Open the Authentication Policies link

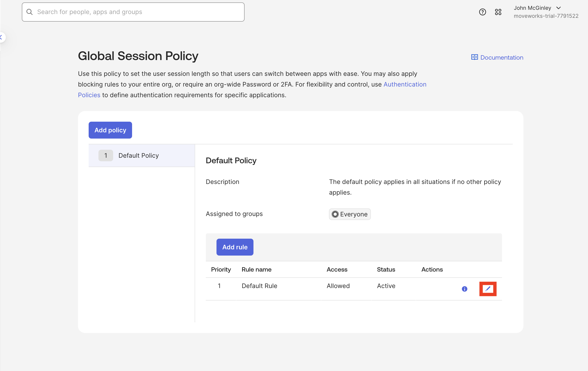(x=405, y=84)
